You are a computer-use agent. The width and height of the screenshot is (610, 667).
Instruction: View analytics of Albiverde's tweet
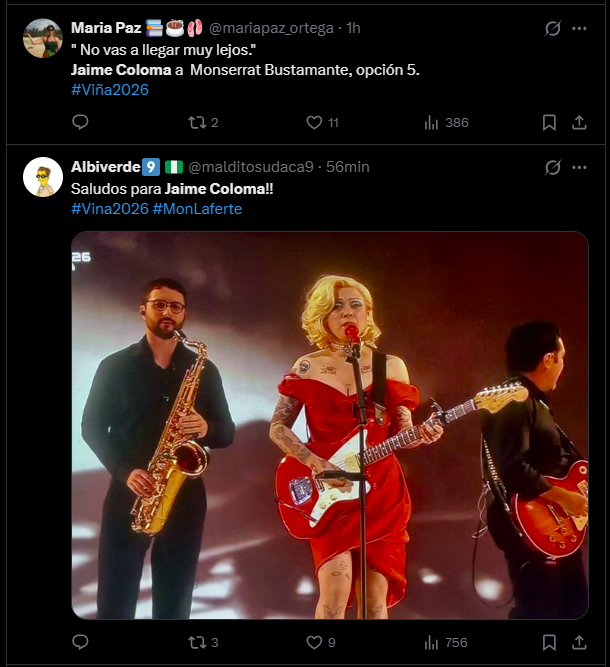pos(432,642)
